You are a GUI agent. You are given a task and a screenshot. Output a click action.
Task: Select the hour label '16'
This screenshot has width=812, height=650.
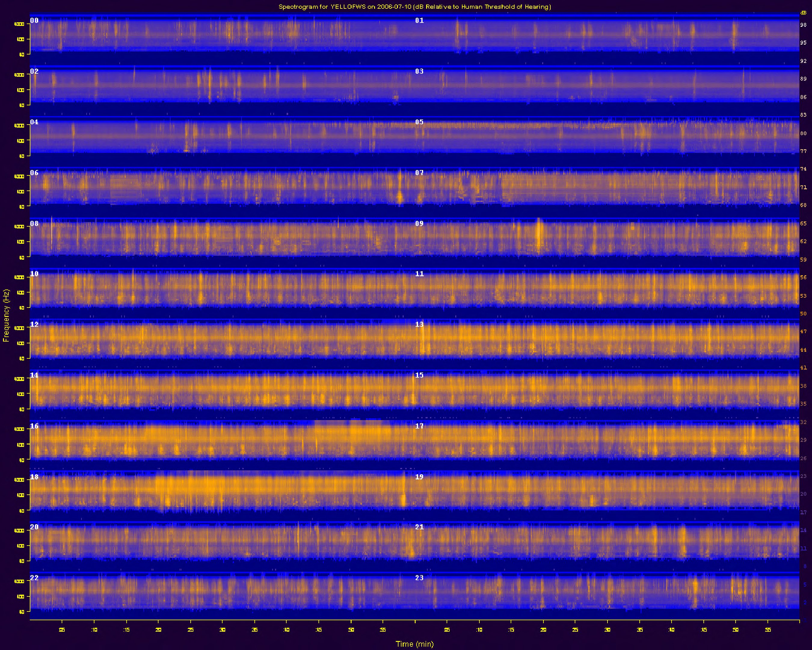(x=34, y=426)
